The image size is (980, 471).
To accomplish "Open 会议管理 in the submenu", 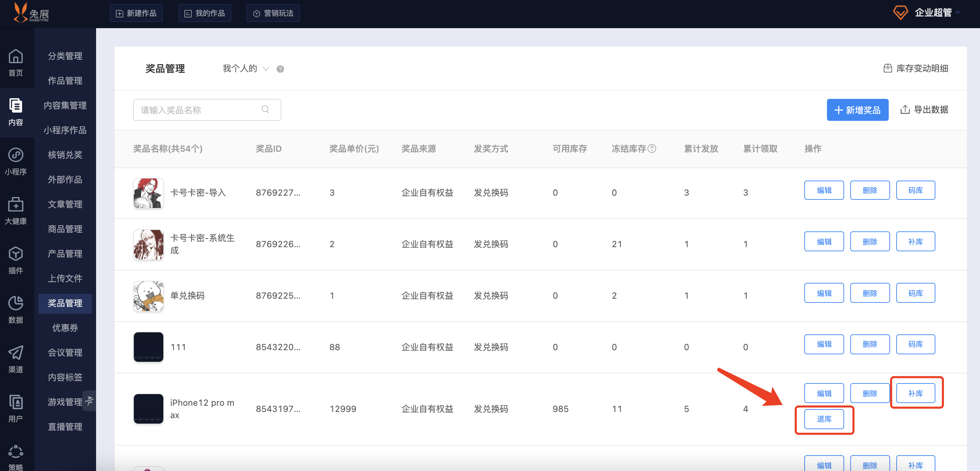I will coord(65,353).
